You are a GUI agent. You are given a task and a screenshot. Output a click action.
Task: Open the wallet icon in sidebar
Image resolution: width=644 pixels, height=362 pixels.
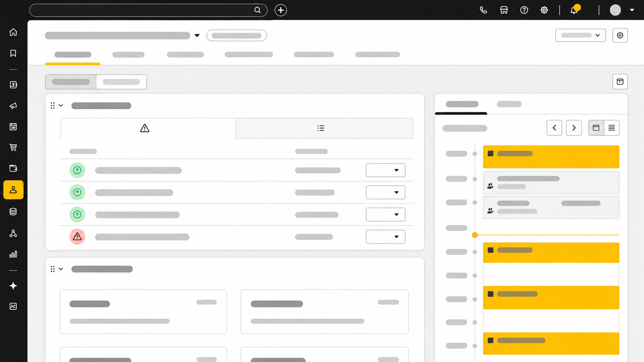(x=13, y=168)
